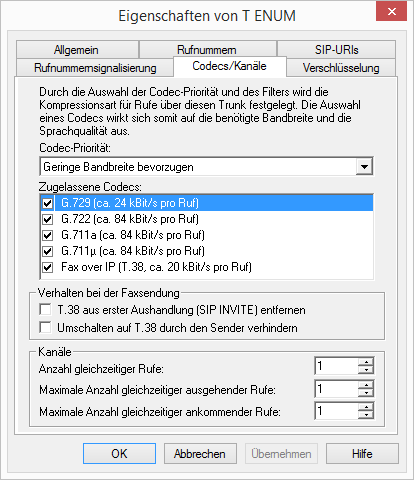
Task: Confirm the dialog with OK
Action: [x=119, y=453]
